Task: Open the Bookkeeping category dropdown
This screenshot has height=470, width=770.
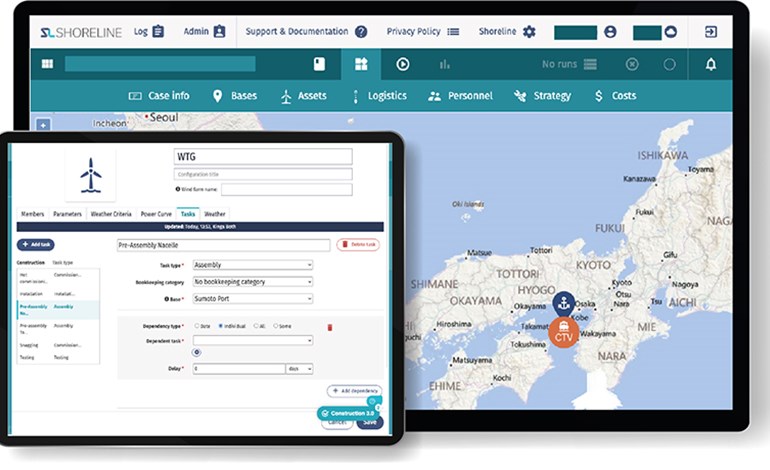Action: pos(252,282)
